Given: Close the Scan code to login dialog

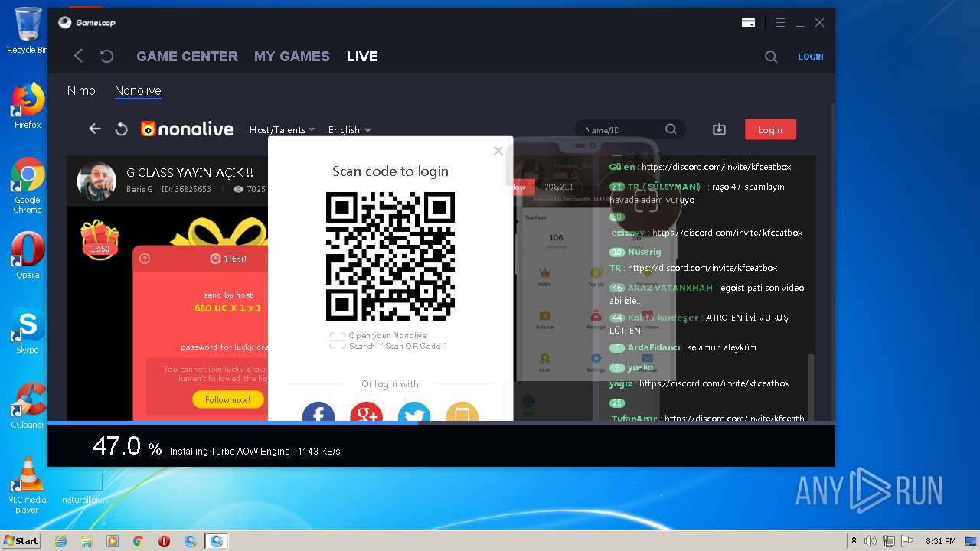Looking at the screenshot, I should (x=498, y=151).
